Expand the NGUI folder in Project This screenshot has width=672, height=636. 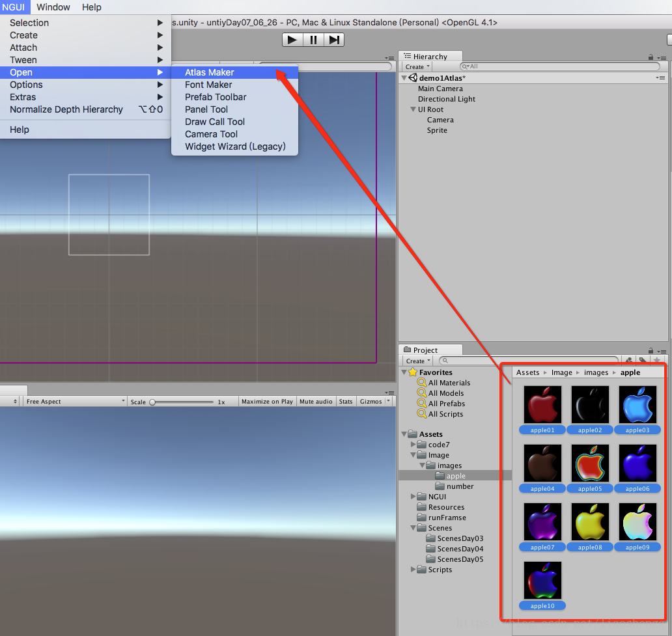tap(413, 496)
